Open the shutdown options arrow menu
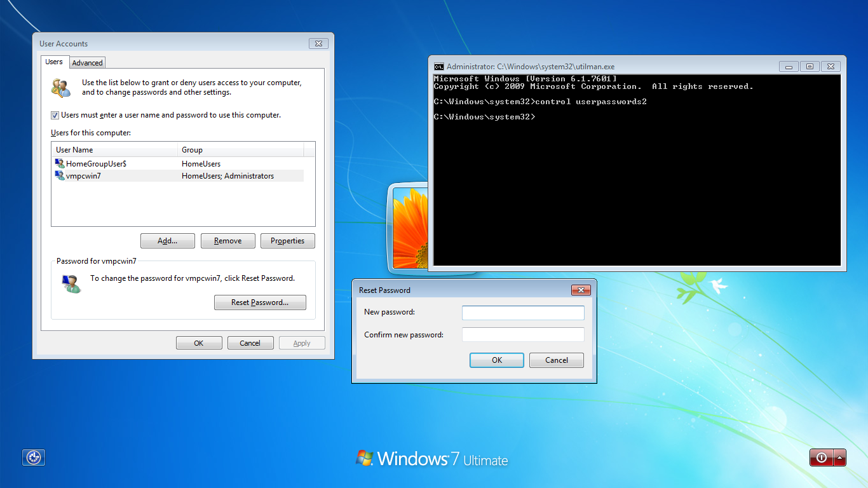This screenshot has width=868, height=488. pos(840,457)
